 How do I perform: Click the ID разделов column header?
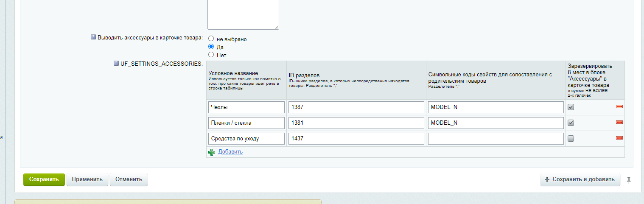click(x=356, y=80)
